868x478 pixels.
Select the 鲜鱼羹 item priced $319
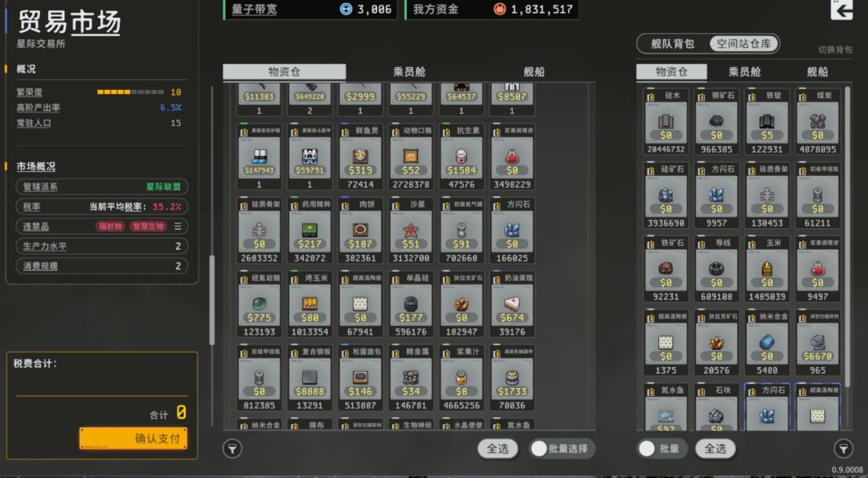pos(360,157)
